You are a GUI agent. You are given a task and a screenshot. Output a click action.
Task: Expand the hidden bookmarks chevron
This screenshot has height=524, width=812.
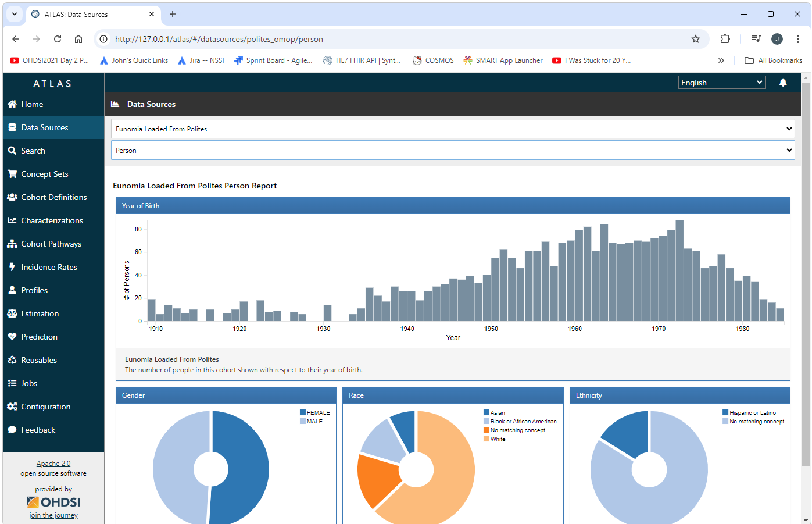pyautogui.click(x=721, y=60)
